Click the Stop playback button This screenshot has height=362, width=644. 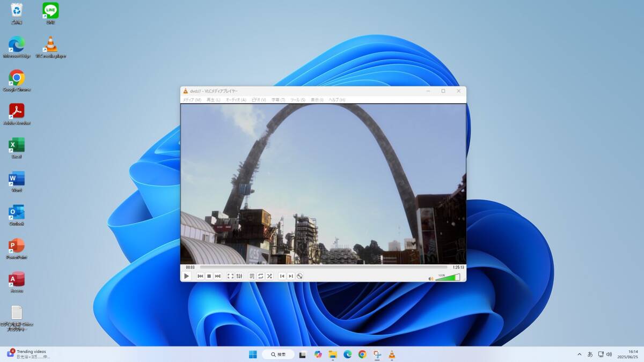(209, 276)
